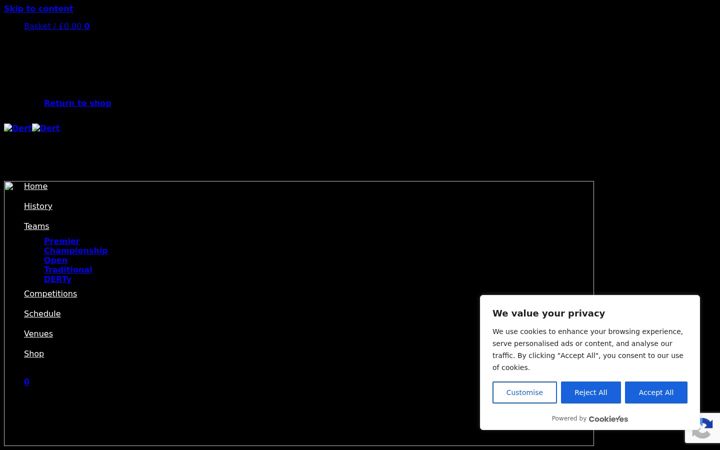This screenshot has height=450, width=720.
Task: Click the reCAPTCHA badge icon
Action: tap(703, 428)
